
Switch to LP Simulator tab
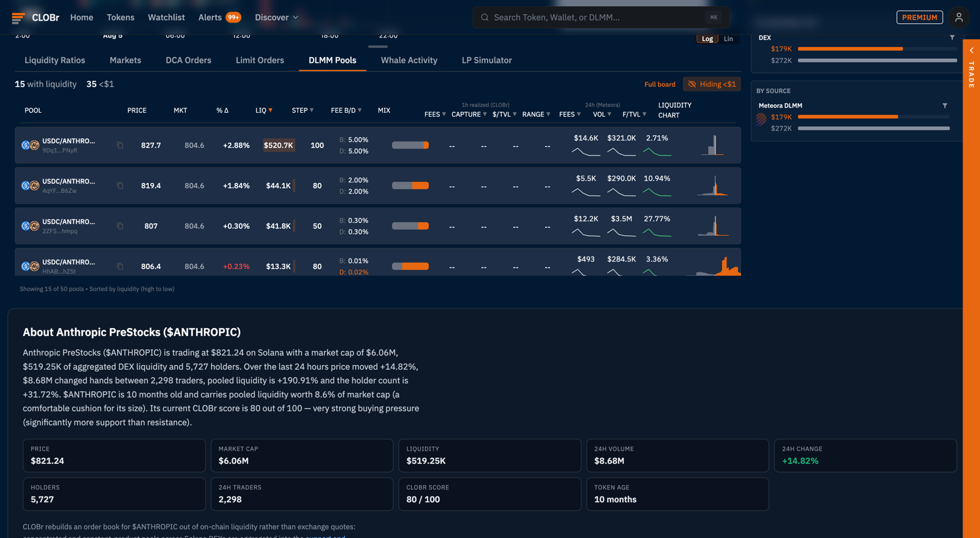click(487, 60)
